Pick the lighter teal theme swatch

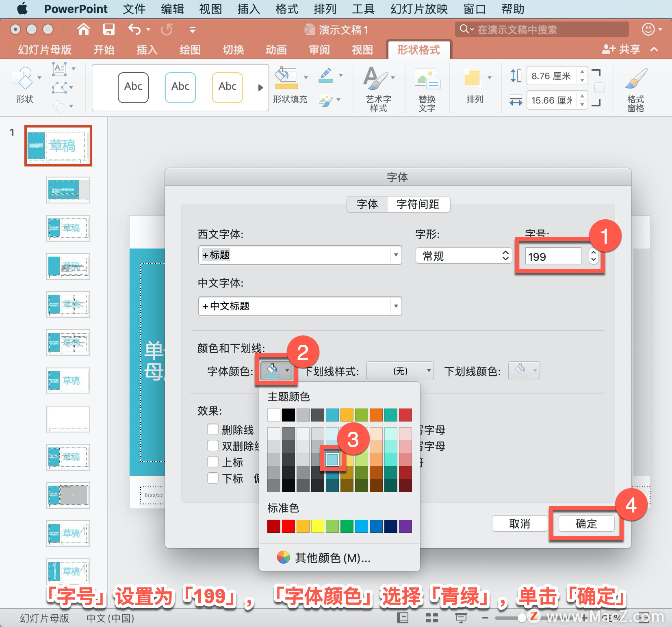click(x=332, y=459)
